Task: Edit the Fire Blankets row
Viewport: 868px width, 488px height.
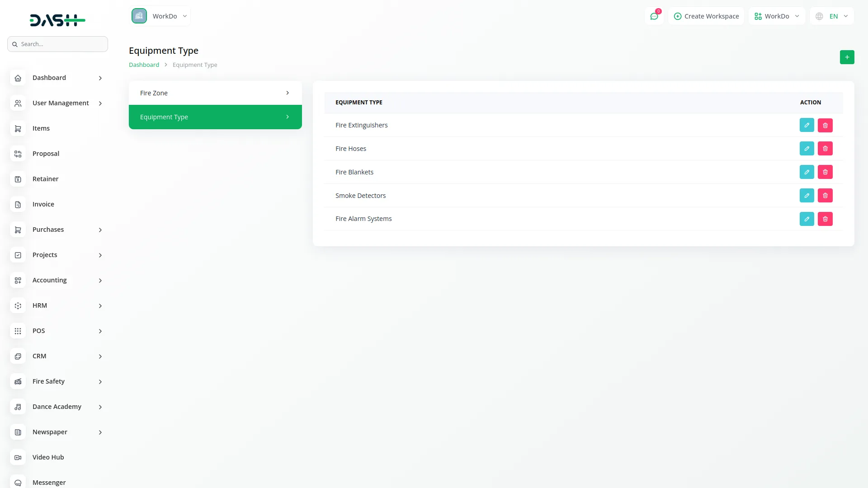Action: tap(807, 172)
